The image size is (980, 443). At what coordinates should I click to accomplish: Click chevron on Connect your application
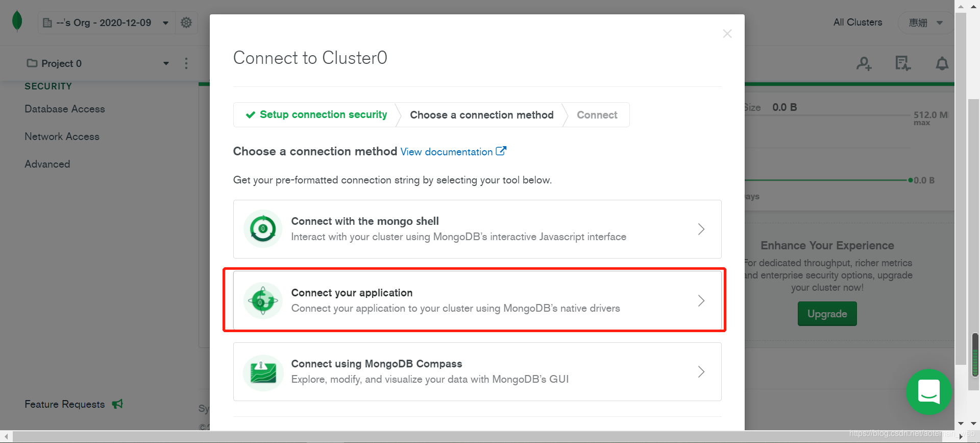(x=701, y=300)
